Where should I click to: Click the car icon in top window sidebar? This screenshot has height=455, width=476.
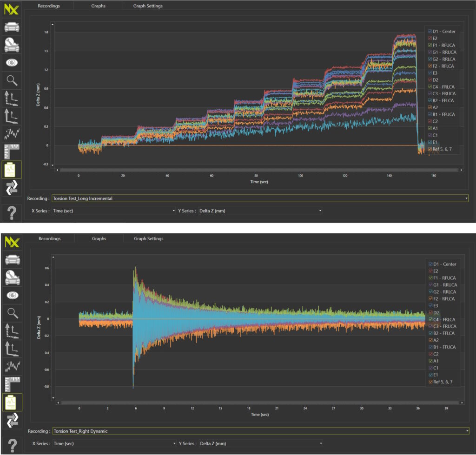(x=12, y=26)
